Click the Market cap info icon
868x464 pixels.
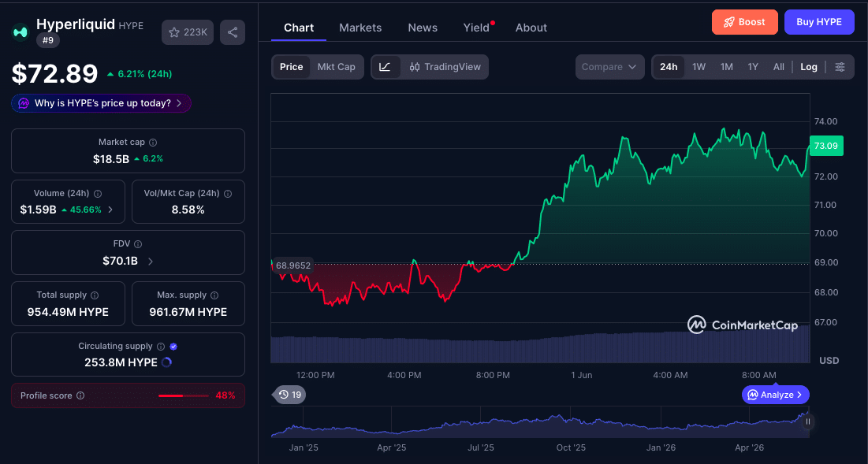click(x=154, y=143)
